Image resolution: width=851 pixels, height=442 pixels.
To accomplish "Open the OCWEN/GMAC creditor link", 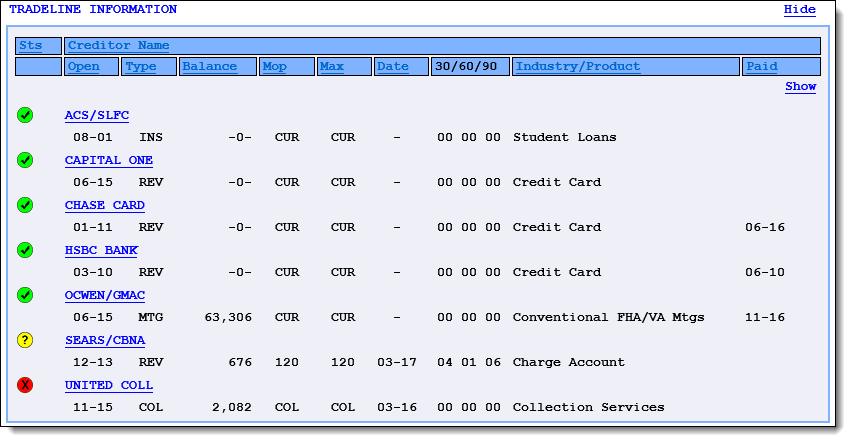I will tap(105, 296).
